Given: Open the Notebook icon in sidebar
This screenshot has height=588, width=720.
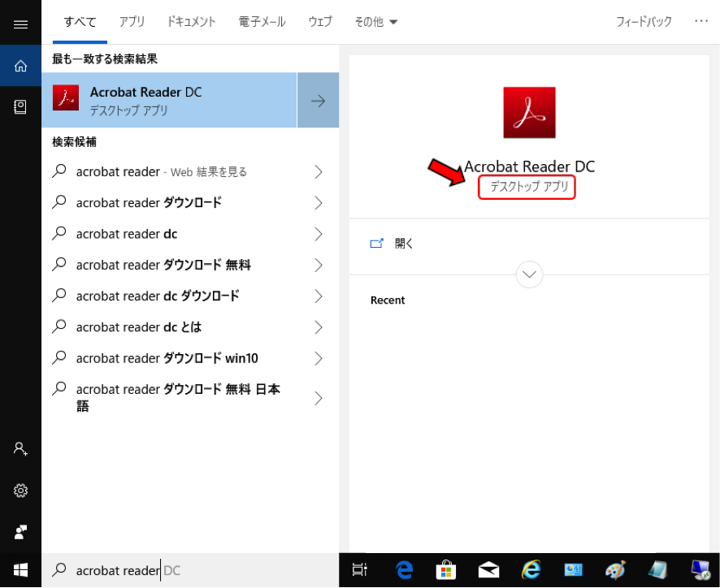Looking at the screenshot, I should (20, 107).
